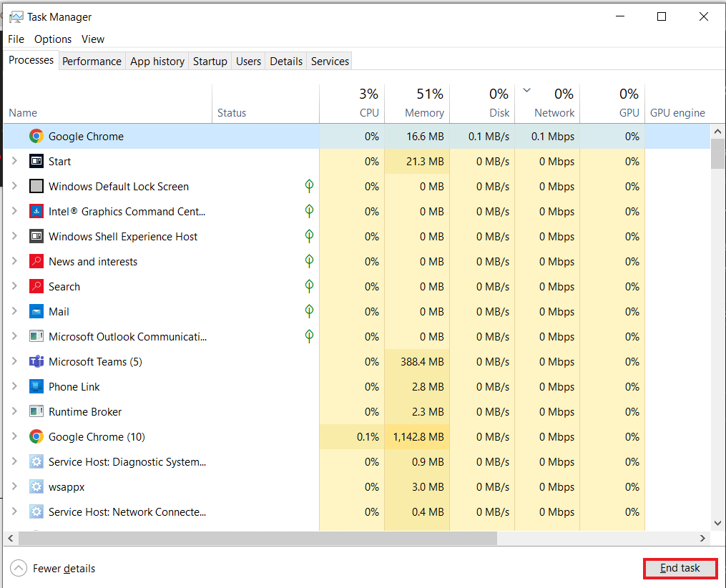The width and height of the screenshot is (726, 588).
Task: Click the Windows Shell Experience Host icon
Action: [36, 237]
